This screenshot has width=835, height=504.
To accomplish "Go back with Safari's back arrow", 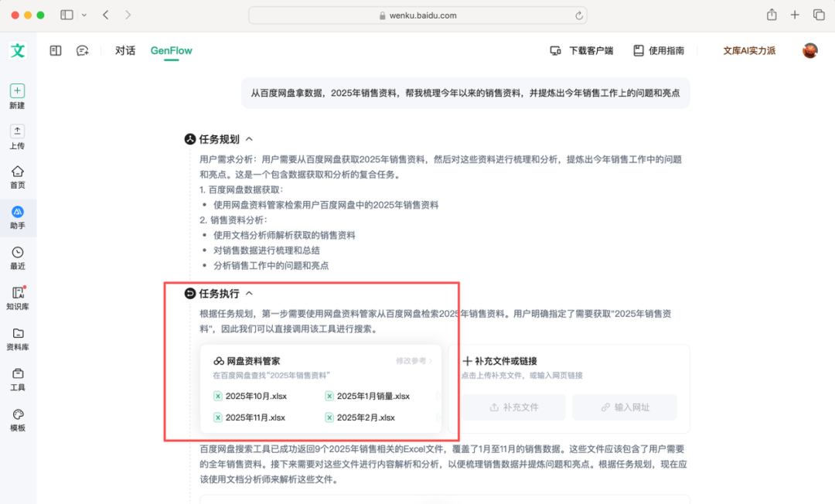I will pyautogui.click(x=106, y=15).
